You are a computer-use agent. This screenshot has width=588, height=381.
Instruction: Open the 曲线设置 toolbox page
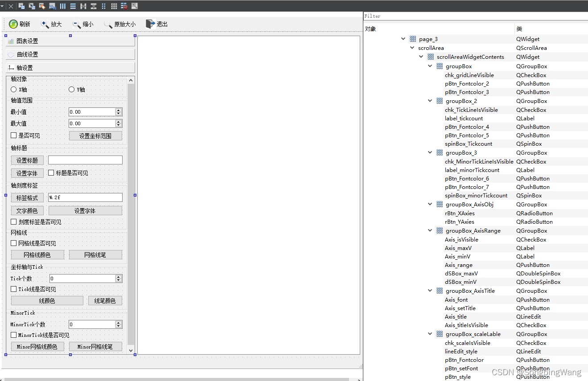(x=70, y=54)
